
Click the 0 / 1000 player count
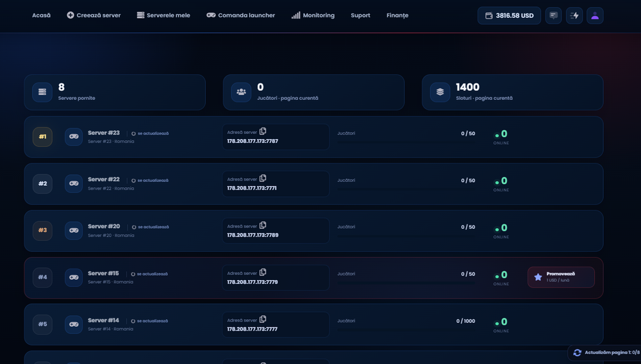(x=465, y=321)
